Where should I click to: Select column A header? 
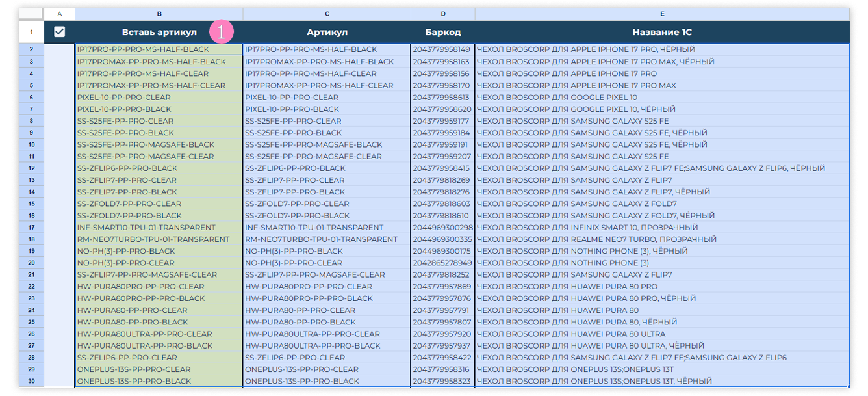[x=59, y=14]
